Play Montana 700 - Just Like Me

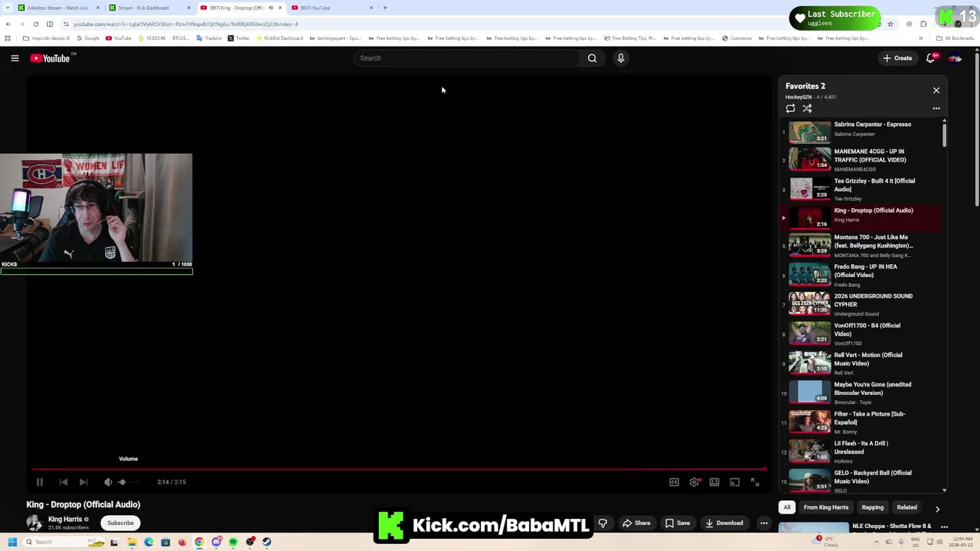coord(861,245)
